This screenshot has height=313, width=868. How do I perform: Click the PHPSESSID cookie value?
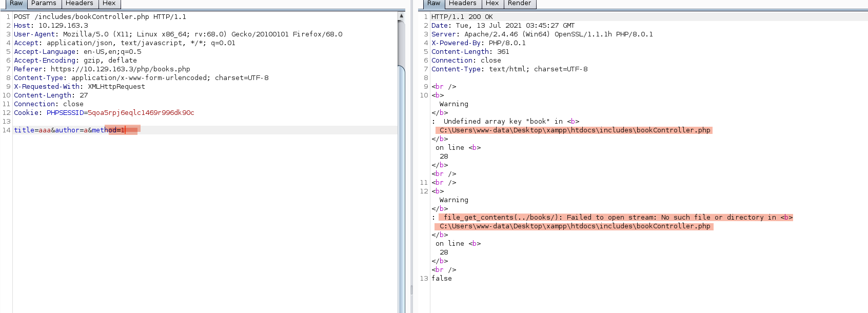[x=141, y=113]
